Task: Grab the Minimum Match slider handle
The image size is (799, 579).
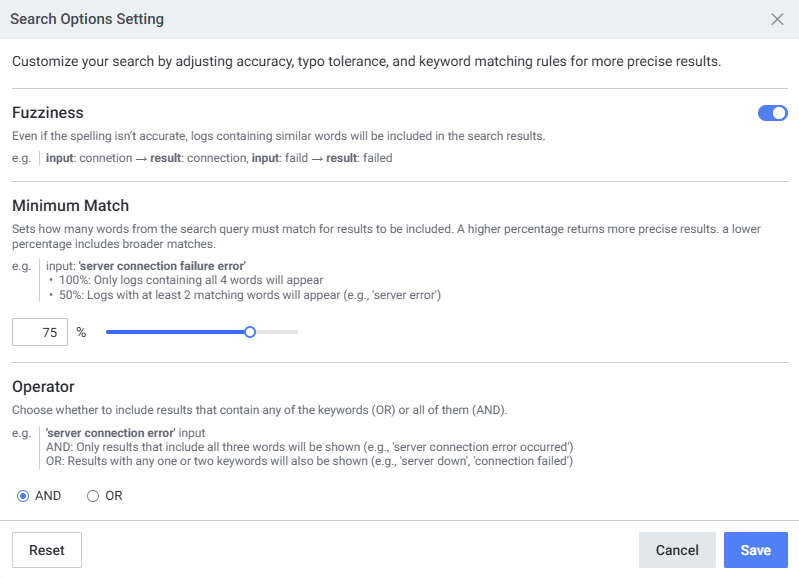Action: pos(250,332)
